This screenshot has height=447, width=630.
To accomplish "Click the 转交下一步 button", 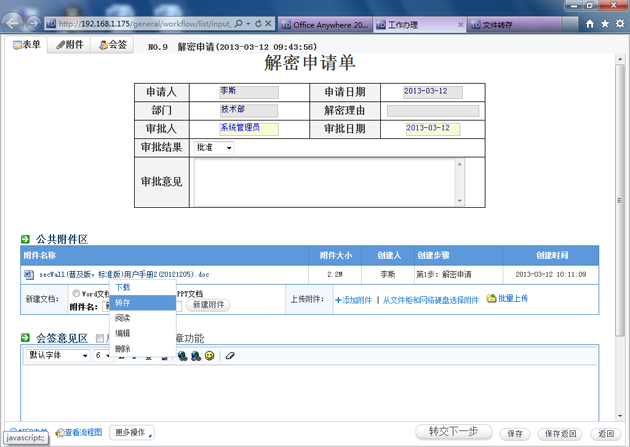I will (452, 432).
